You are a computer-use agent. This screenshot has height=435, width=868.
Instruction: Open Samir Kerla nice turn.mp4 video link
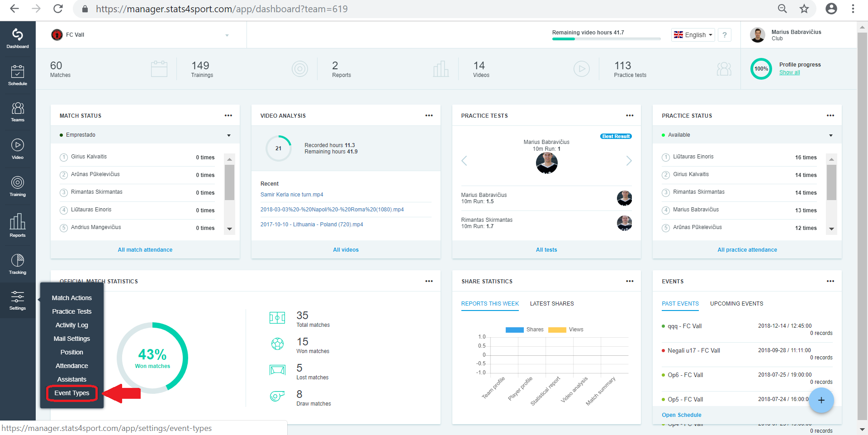292,195
